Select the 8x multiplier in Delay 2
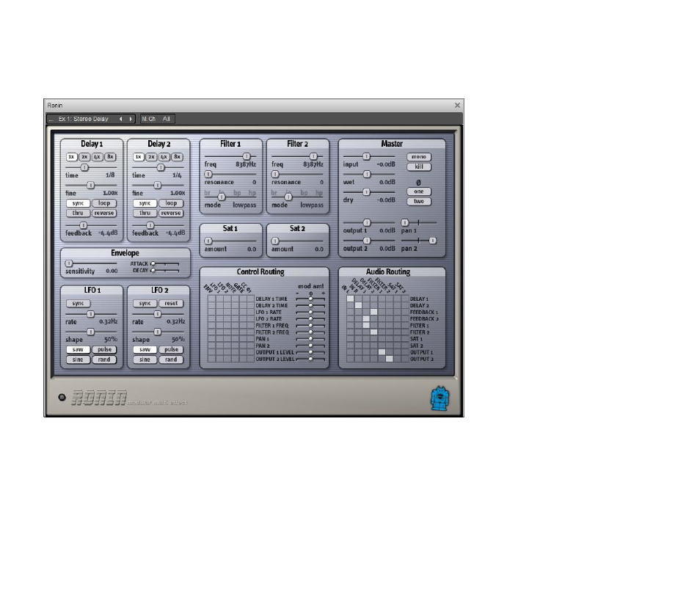This screenshot has height=595, width=700. pos(178,157)
